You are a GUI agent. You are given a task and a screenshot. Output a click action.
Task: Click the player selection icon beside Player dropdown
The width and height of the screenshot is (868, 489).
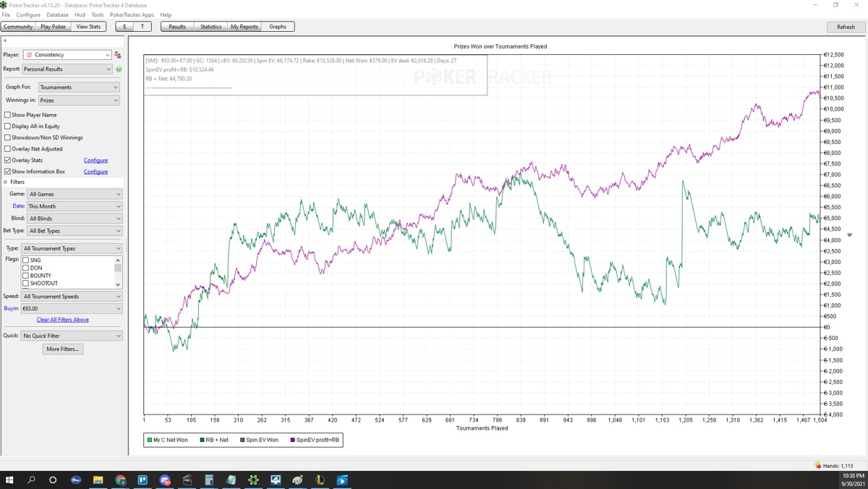pyautogui.click(x=118, y=55)
